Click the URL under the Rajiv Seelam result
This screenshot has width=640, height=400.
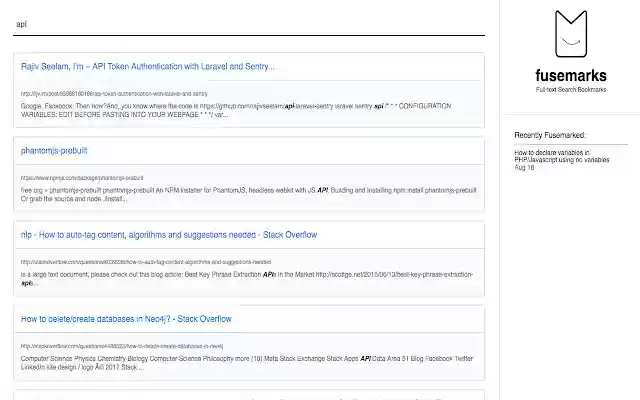(114, 94)
